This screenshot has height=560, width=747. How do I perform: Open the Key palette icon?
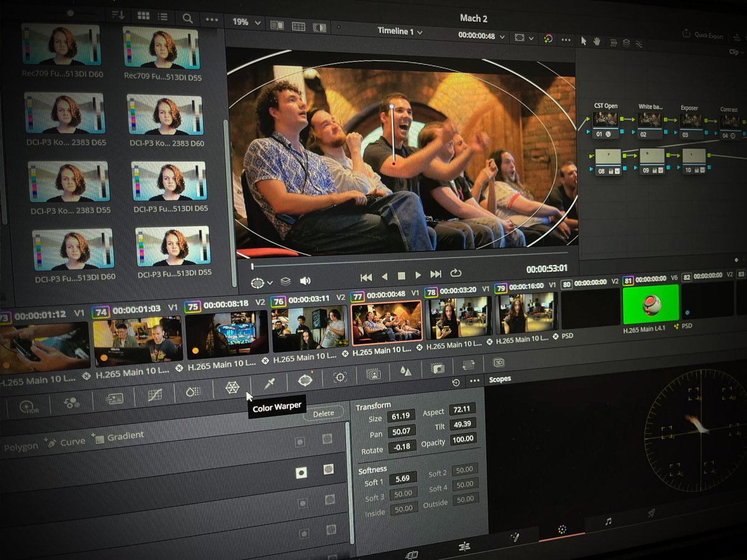[x=438, y=368]
